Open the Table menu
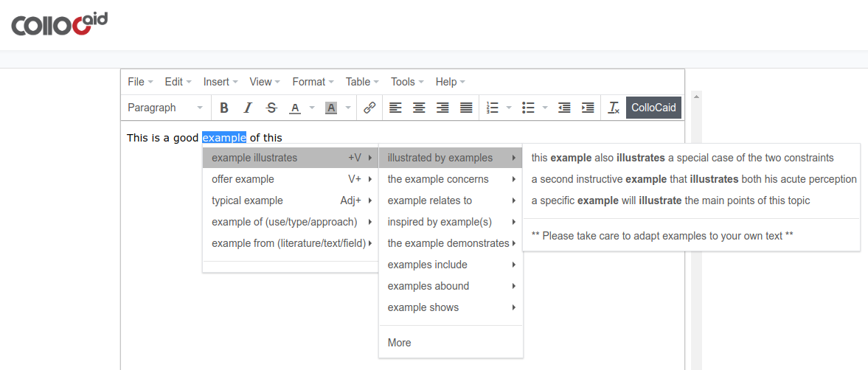 [362, 82]
